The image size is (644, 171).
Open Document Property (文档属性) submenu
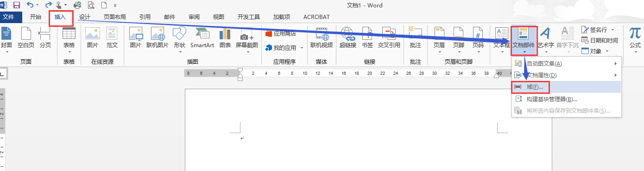click(566, 75)
